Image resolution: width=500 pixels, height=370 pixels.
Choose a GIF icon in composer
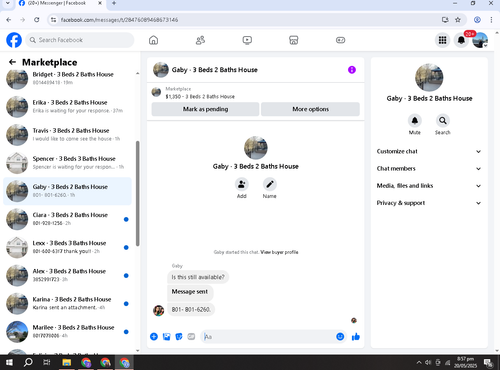click(191, 337)
